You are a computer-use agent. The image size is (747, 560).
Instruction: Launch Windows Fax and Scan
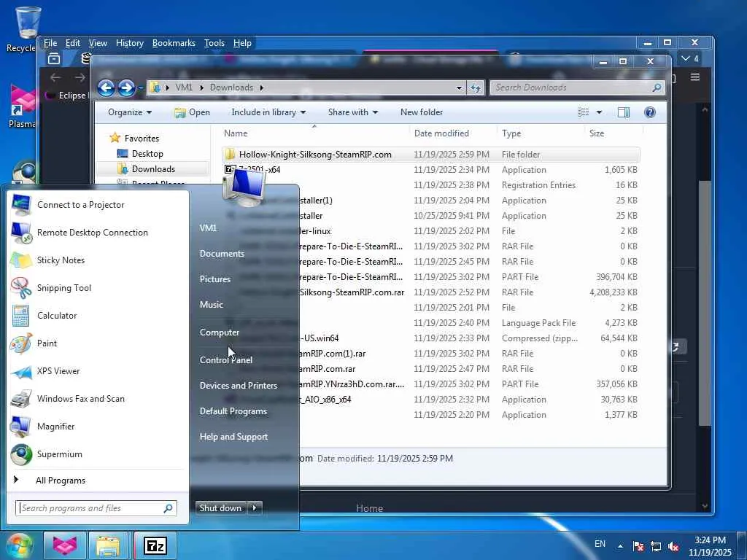[x=80, y=399]
